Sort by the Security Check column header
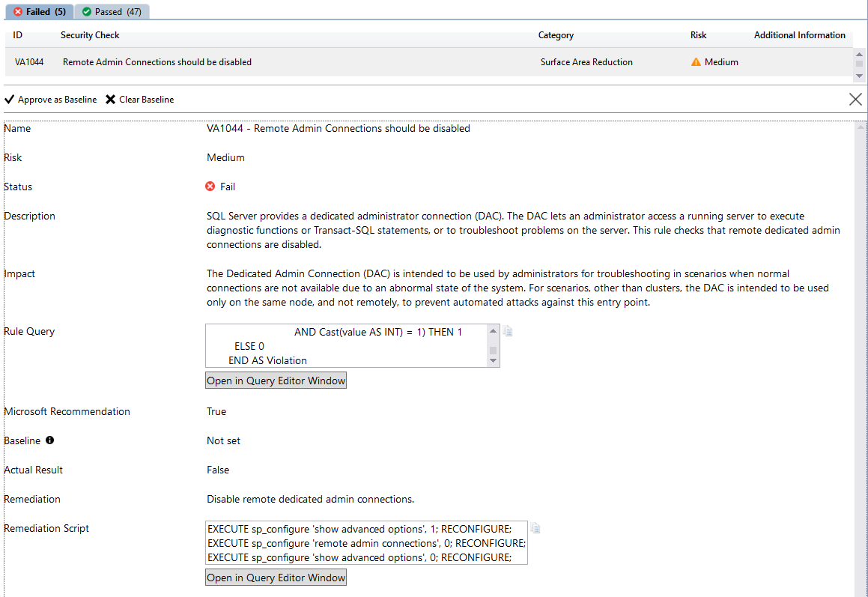This screenshot has width=868, height=597. point(90,35)
